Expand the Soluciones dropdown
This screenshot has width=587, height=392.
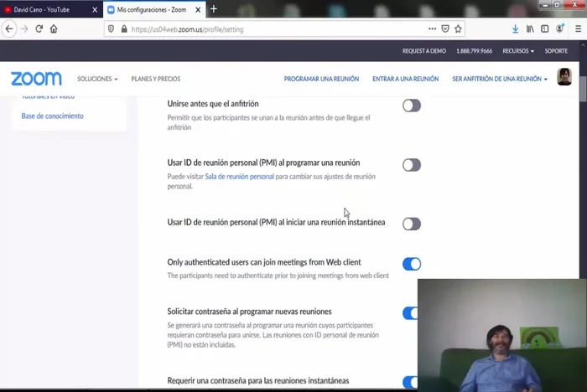click(97, 79)
